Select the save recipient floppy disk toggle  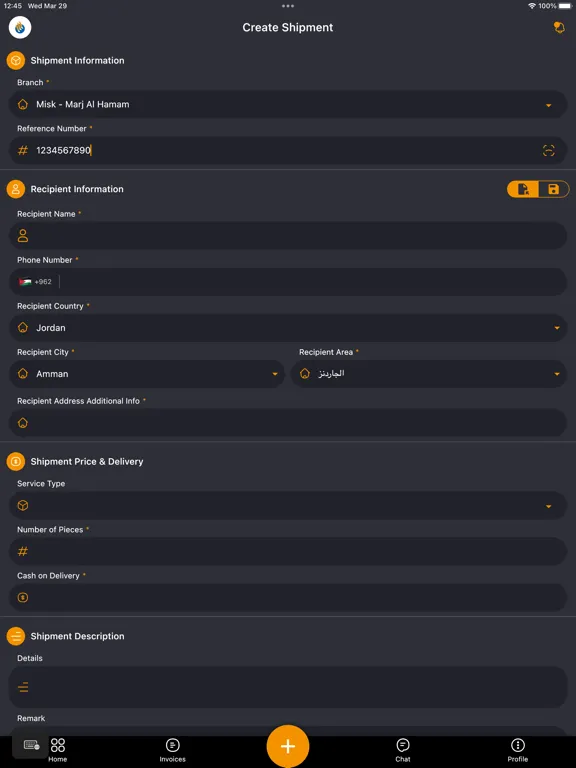[x=553, y=189]
